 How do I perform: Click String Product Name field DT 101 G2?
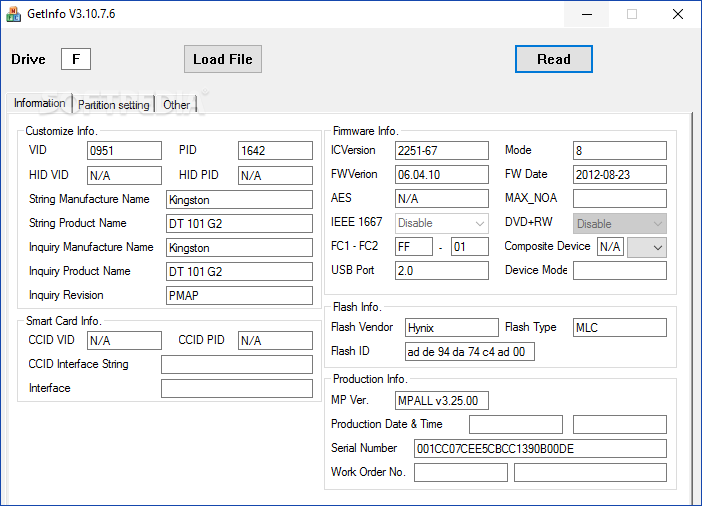click(x=239, y=223)
